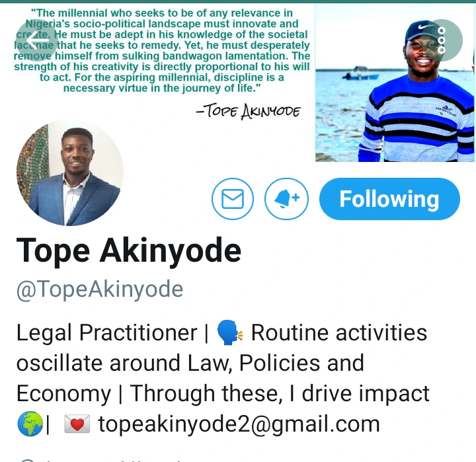476x462 pixels.
Task: Select the display name Tope Akinyode
Action: pos(129,250)
